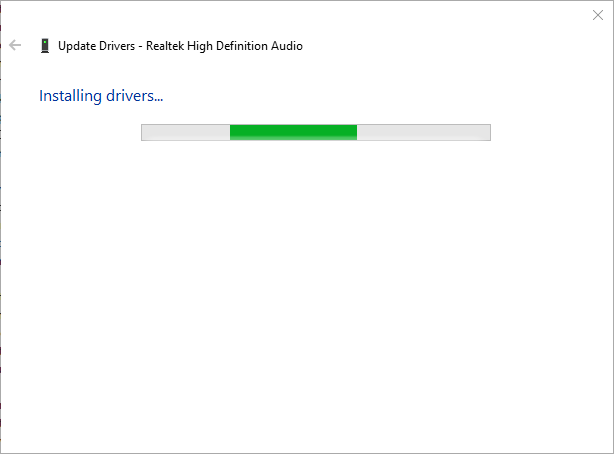Click the empty progress track left of green
Viewport: 614px width, 454px height.
click(186, 132)
